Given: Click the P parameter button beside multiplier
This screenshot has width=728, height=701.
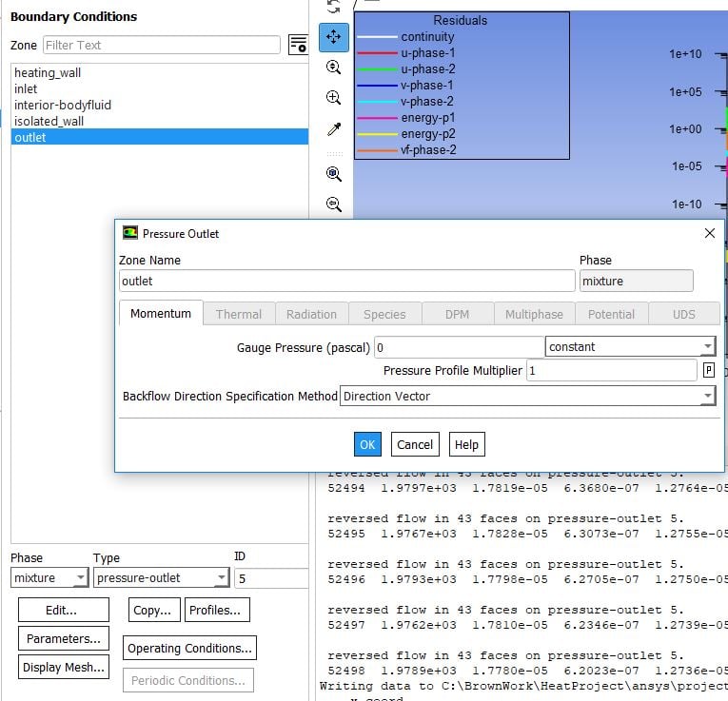Looking at the screenshot, I should click(x=709, y=370).
